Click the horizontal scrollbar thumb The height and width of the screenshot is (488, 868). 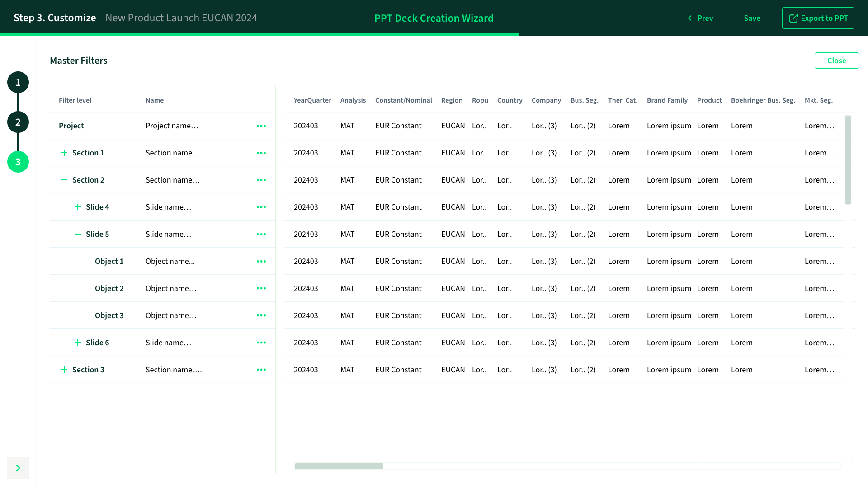pos(339,466)
